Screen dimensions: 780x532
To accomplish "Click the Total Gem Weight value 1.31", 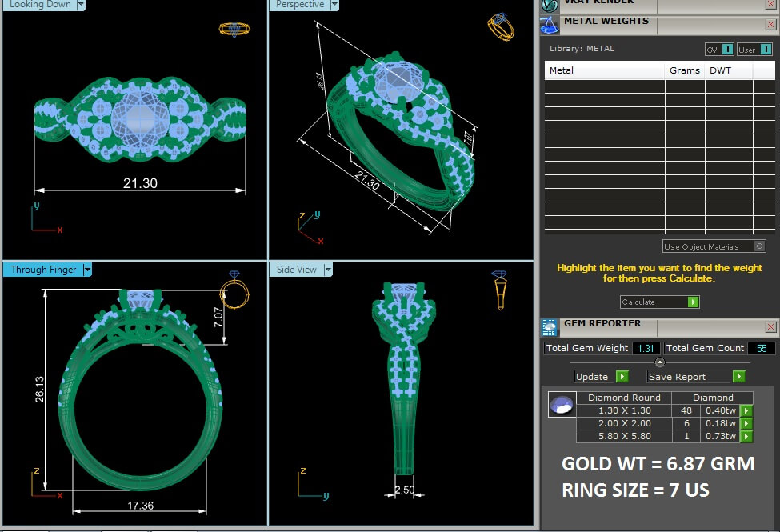I will (x=646, y=348).
